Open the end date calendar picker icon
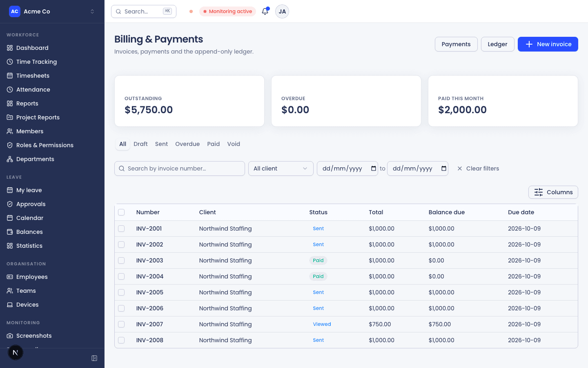588x368 pixels. point(444,168)
